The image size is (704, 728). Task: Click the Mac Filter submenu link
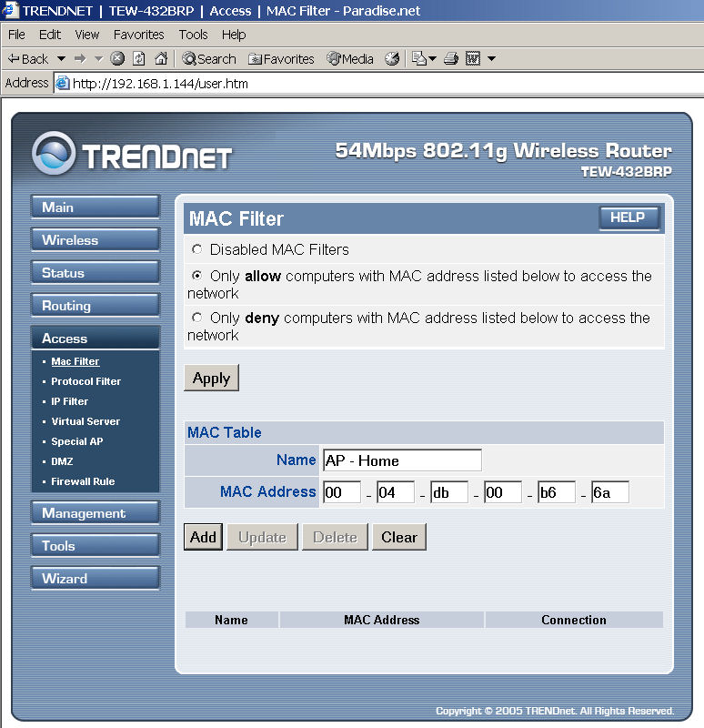[75, 361]
